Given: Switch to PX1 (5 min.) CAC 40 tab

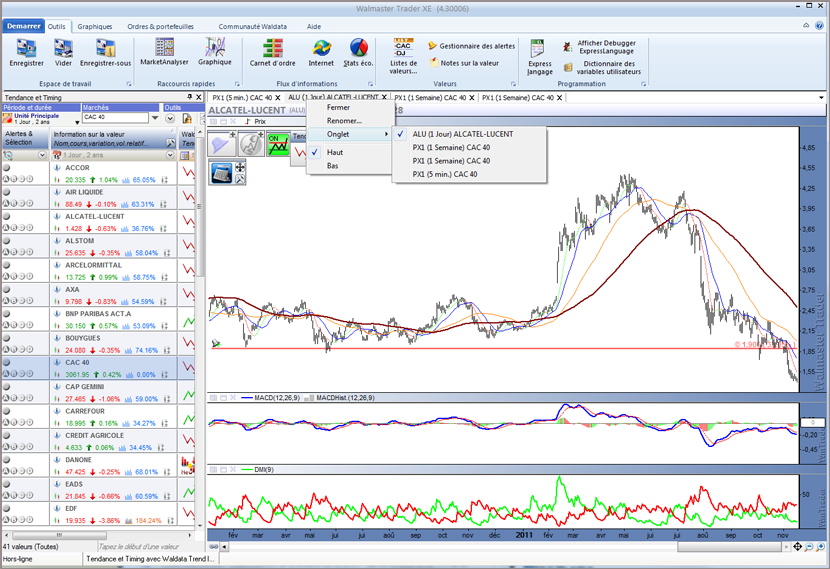Looking at the screenshot, I should (242, 97).
